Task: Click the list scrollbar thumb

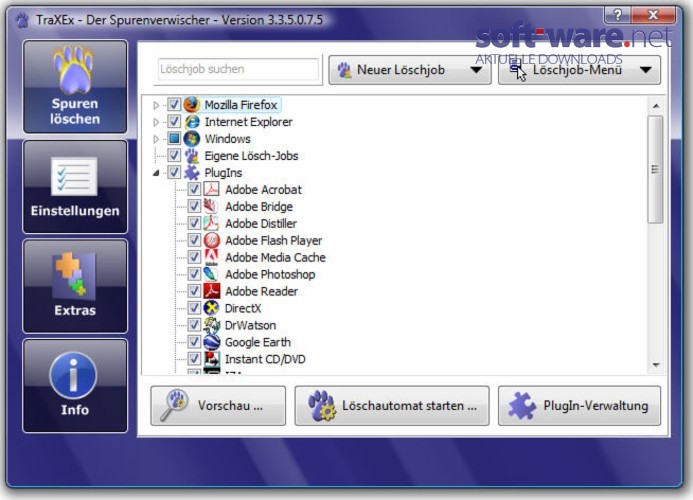Action: pos(655,170)
